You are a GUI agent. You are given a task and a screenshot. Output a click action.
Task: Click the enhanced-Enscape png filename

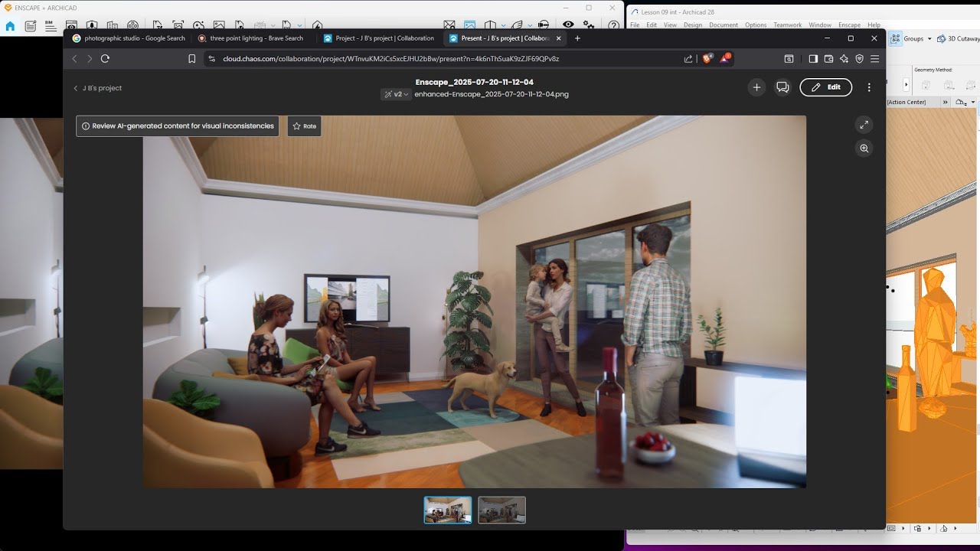tap(492, 94)
